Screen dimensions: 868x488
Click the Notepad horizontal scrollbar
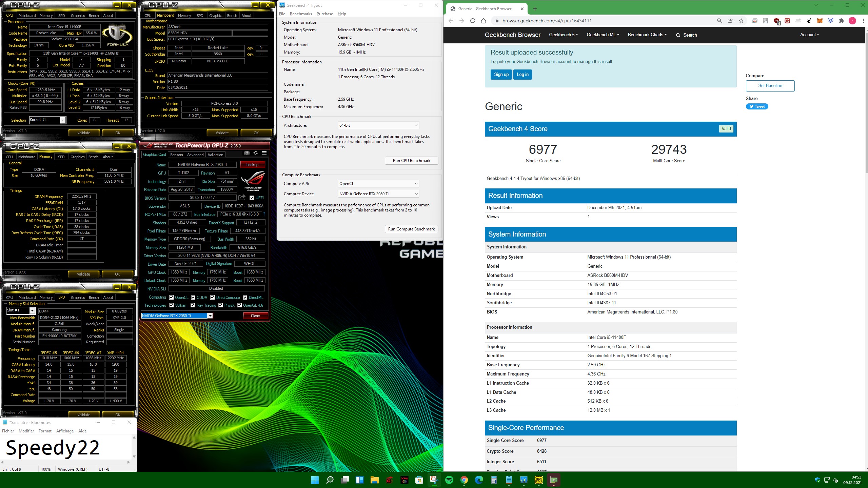65,462
